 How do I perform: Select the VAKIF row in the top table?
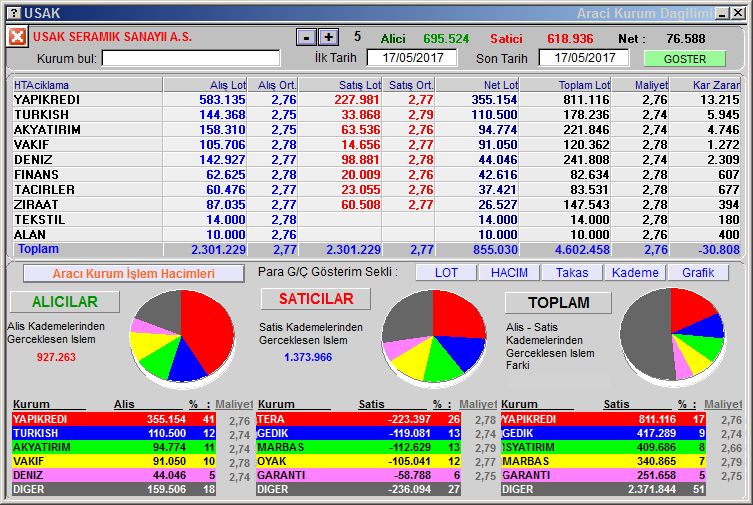click(x=376, y=144)
